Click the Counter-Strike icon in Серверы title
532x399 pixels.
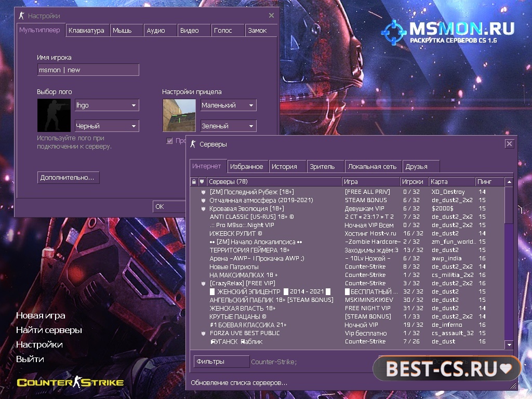click(x=193, y=144)
